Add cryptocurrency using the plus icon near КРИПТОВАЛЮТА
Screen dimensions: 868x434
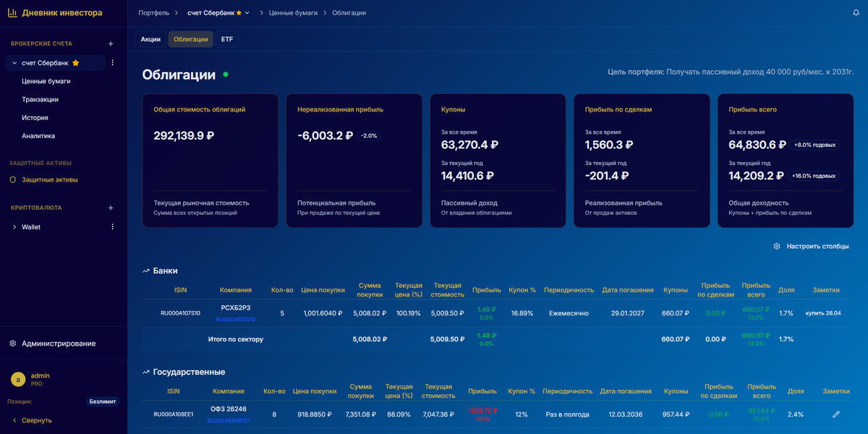coord(110,208)
